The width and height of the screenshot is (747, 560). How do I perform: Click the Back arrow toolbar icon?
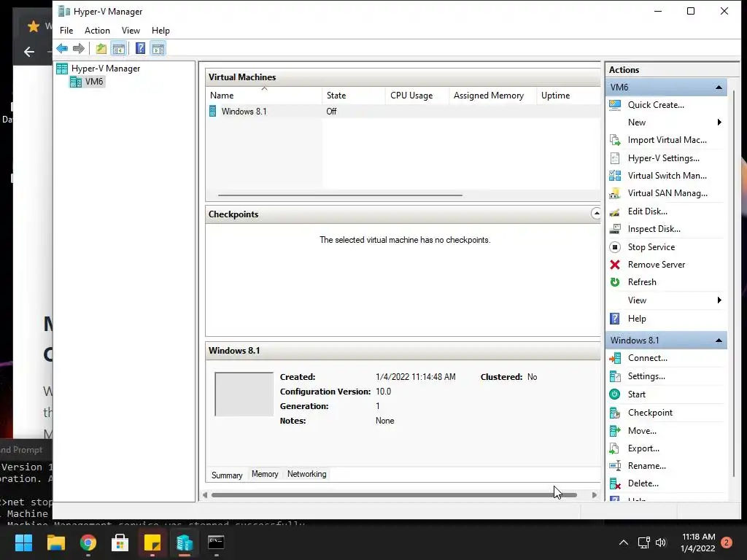pyautogui.click(x=62, y=48)
